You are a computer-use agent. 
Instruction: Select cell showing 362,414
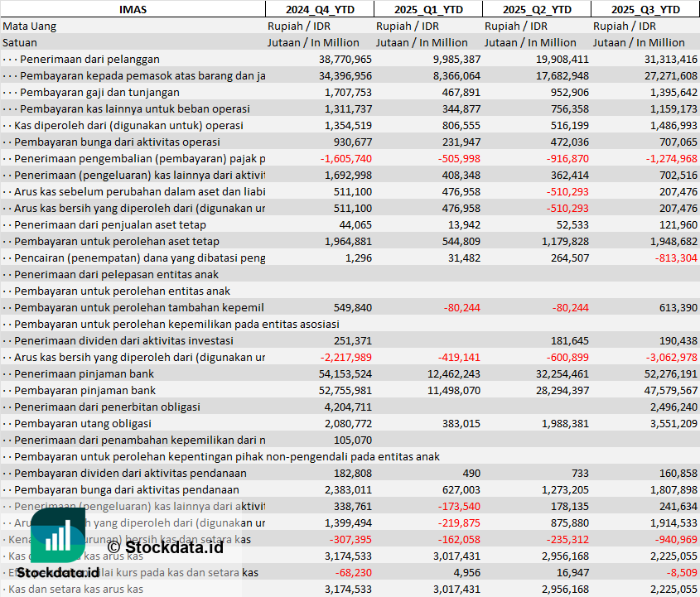coord(570,175)
